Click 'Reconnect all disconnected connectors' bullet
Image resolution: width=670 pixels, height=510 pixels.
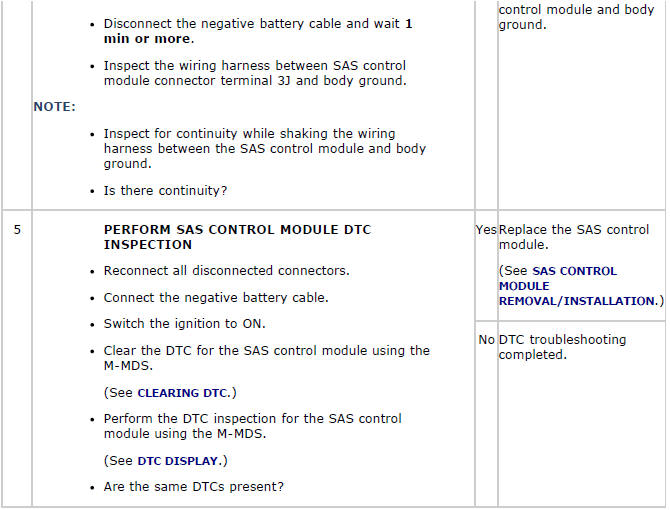[x=226, y=271]
